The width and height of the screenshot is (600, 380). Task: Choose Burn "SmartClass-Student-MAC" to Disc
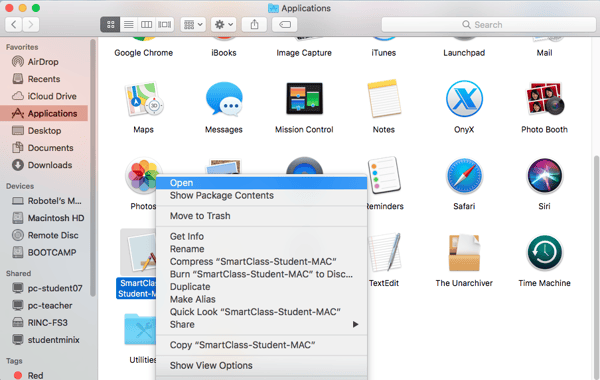click(x=261, y=274)
